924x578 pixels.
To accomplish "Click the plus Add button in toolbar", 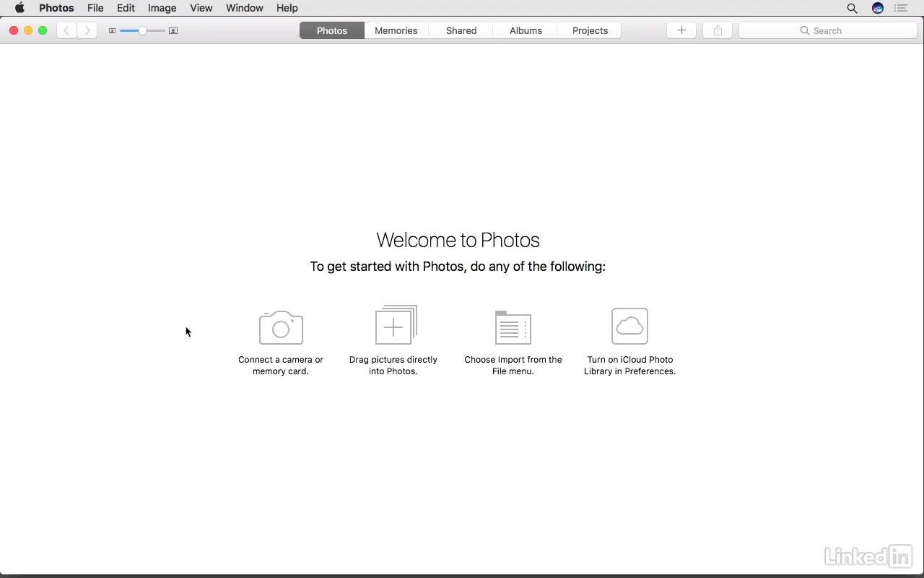I will 681,30.
